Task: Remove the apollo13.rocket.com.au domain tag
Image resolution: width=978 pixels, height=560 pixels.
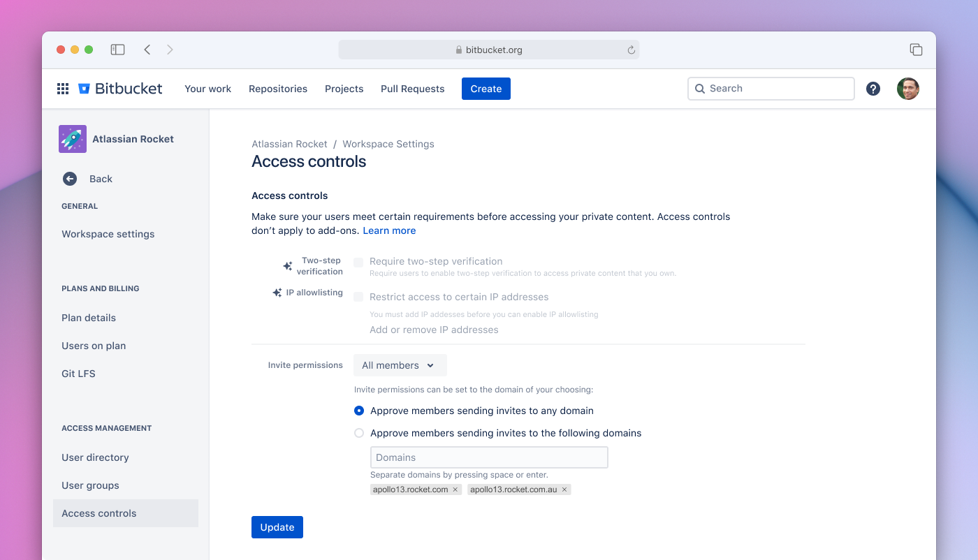Action: coord(564,489)
